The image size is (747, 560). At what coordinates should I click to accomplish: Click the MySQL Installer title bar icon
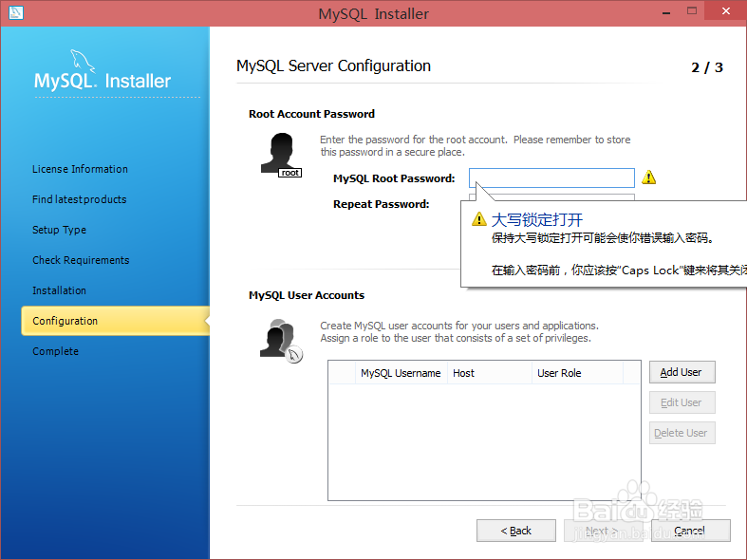point(16,12)
